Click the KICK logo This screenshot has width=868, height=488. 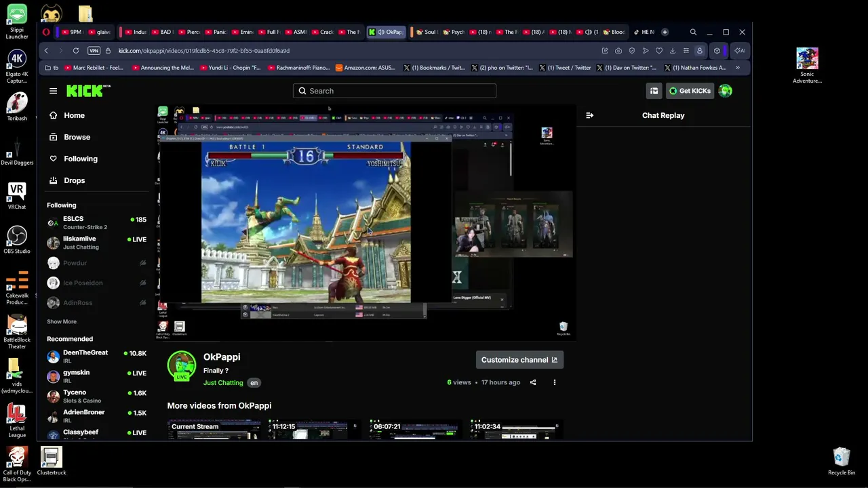(x=87, y=91)
